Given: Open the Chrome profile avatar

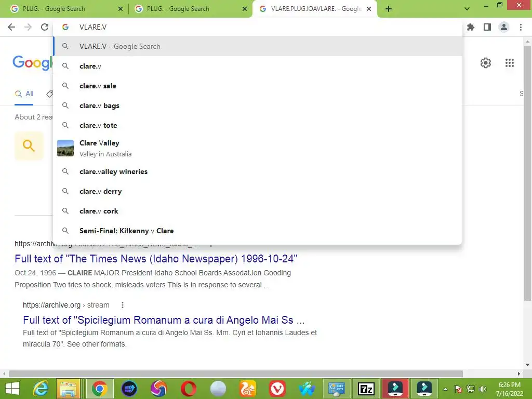Looking at the screenshot, I should (504, 27).
